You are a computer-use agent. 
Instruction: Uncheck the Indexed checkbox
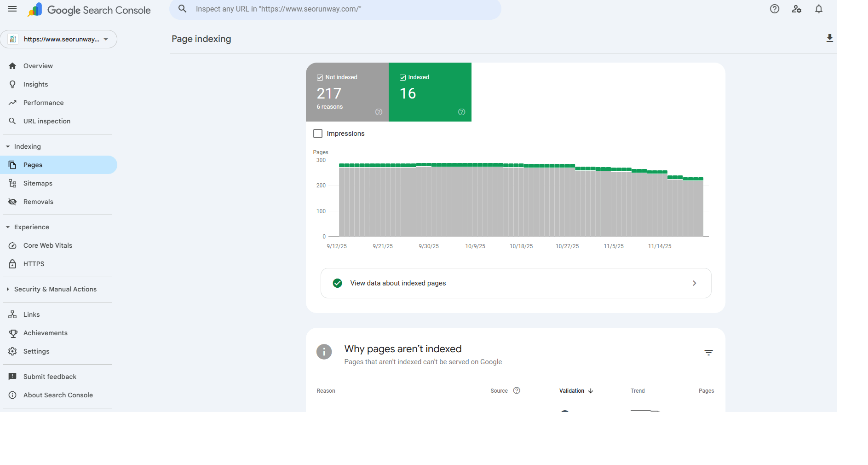[402, 77]
